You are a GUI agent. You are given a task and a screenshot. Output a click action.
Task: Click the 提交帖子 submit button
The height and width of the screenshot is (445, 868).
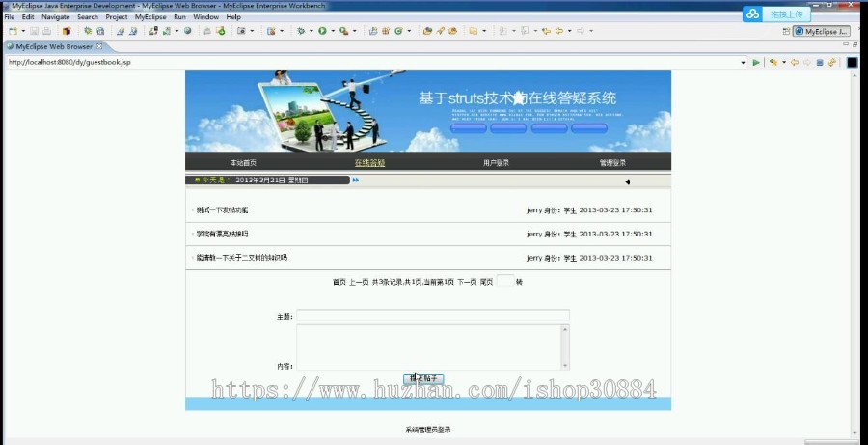point(423,379)
